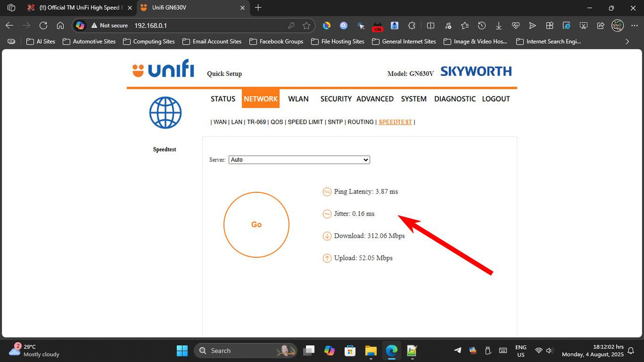This screenshot has width=644, height=362.
Task: Click the password key icon in address bar
Action: 291,25
